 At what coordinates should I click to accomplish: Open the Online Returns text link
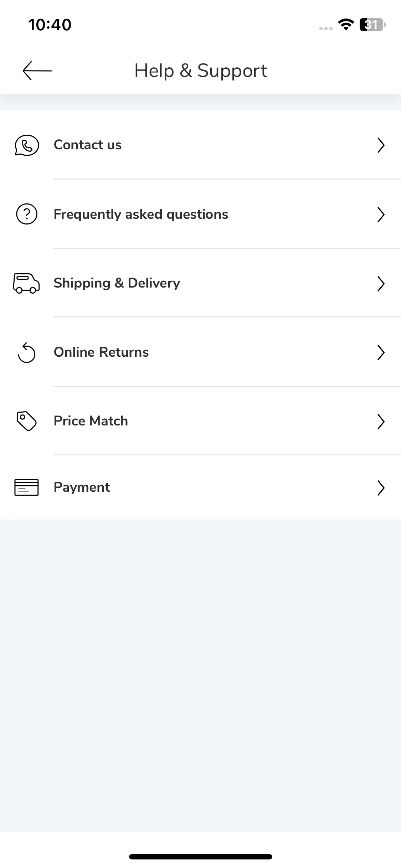pyautogui.click(x=101, y=352)
